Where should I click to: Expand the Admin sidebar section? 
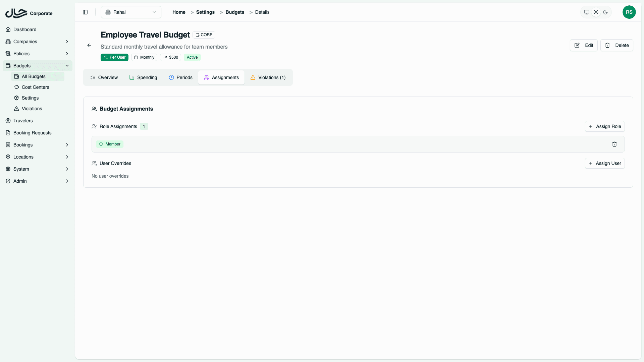point(67,181)
